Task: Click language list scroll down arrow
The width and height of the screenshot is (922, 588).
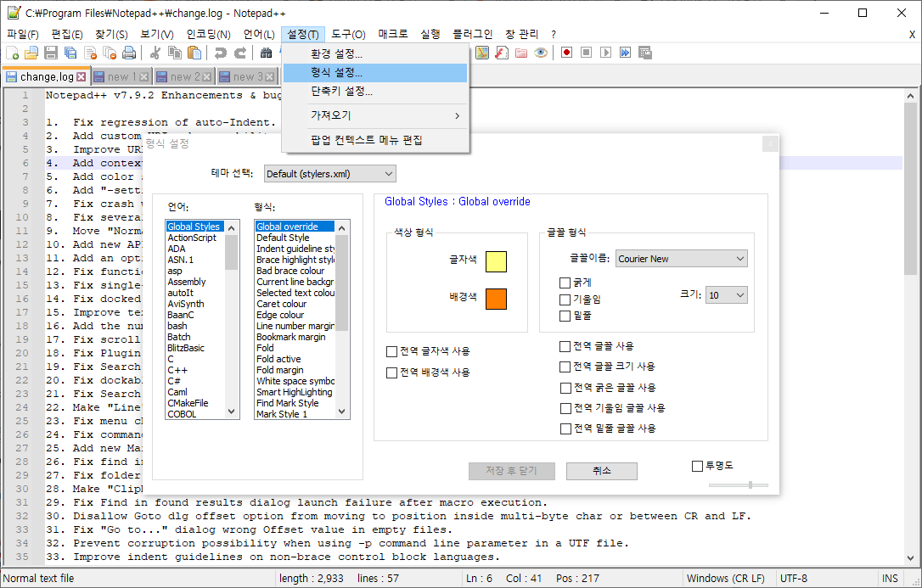Action: point(231,412)
